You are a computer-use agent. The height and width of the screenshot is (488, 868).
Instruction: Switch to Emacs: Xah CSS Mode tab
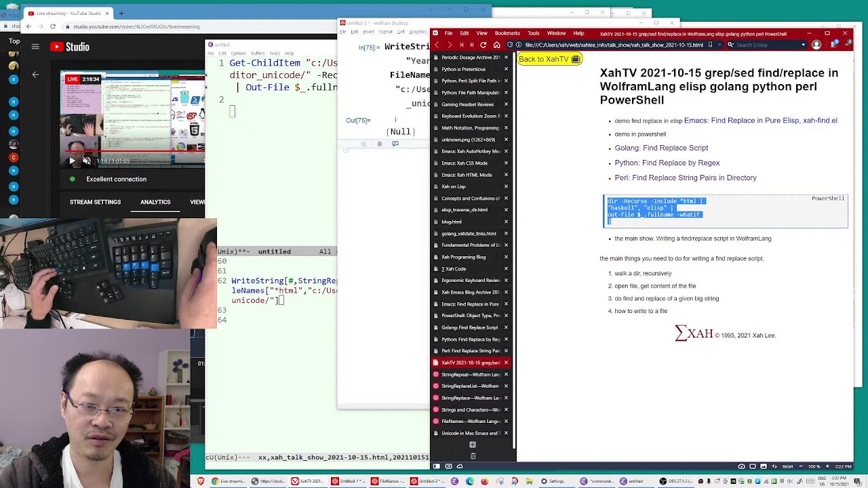[471, 163]
